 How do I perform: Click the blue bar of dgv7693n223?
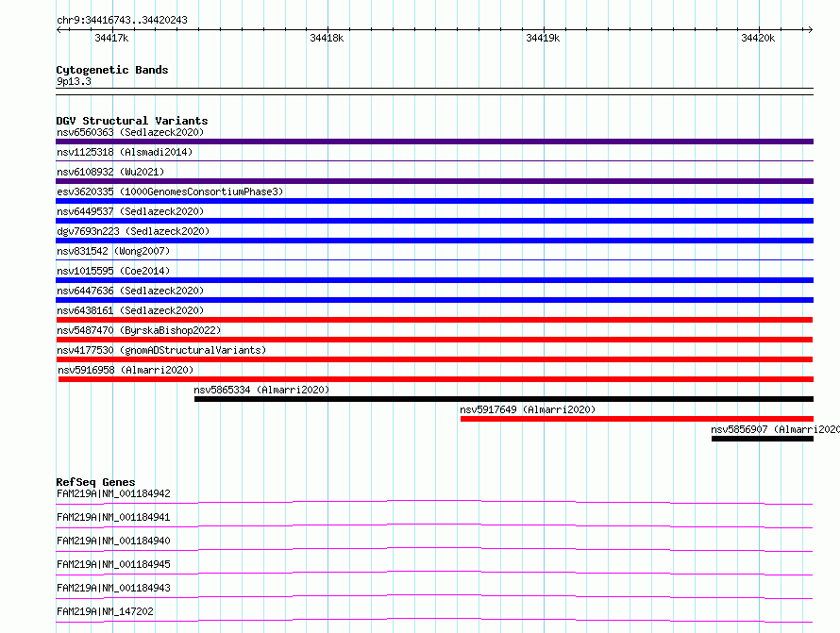point(434,241)
